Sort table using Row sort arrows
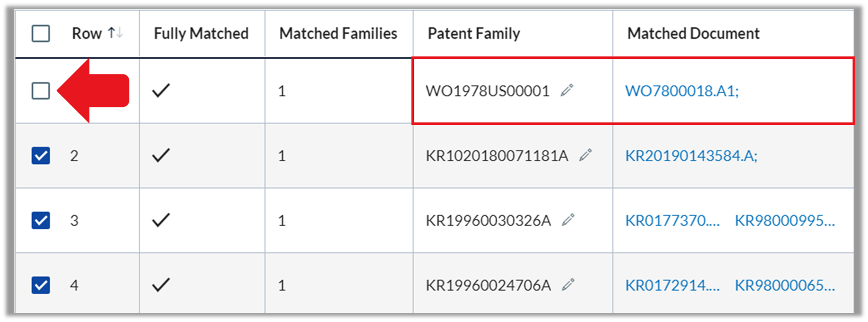868x322 pixels. (x=115, y=33)
